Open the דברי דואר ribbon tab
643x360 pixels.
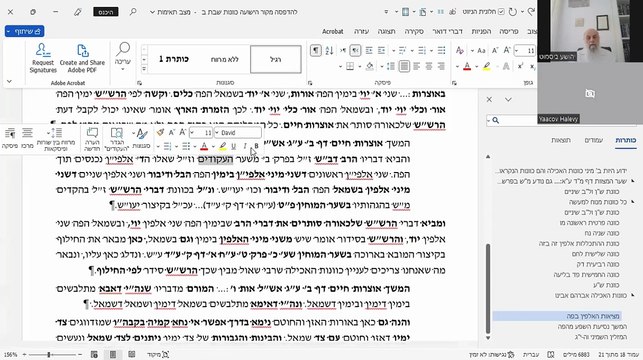point(447,31)
